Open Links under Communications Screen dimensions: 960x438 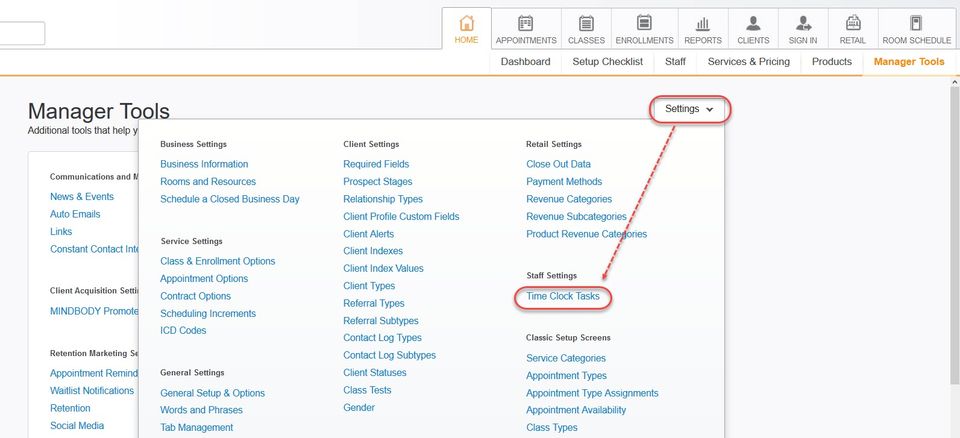pos(61,232)
